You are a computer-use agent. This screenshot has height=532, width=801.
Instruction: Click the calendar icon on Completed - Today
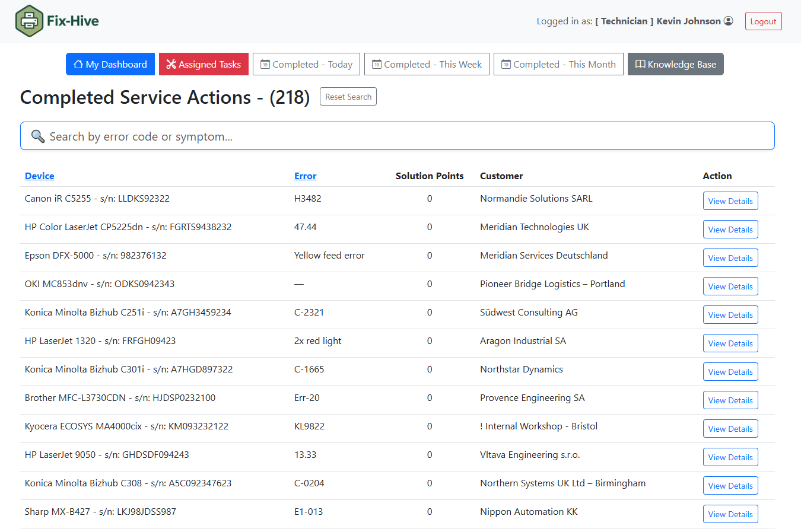(265, 64)
